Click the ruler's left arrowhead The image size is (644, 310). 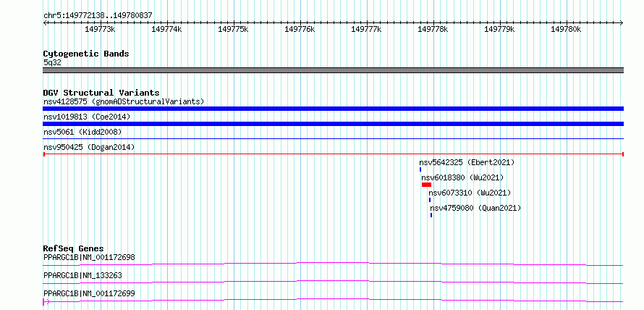45,23
